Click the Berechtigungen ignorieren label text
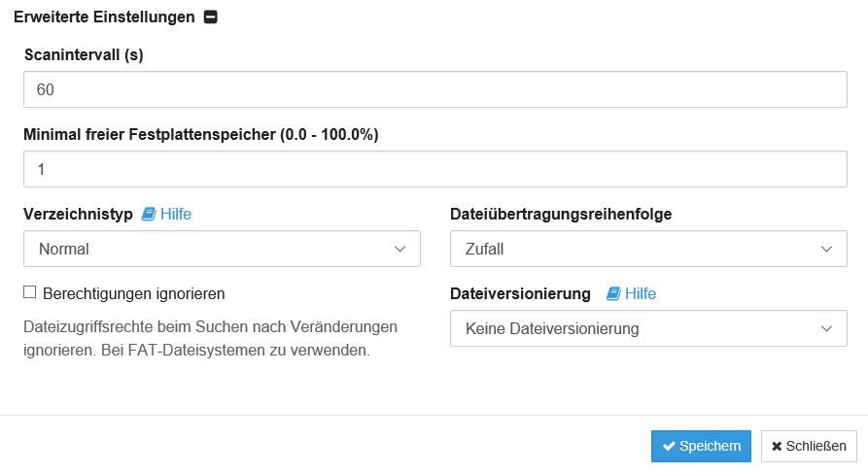The height and width of the screenshot is (473, 868). point(133,293)
